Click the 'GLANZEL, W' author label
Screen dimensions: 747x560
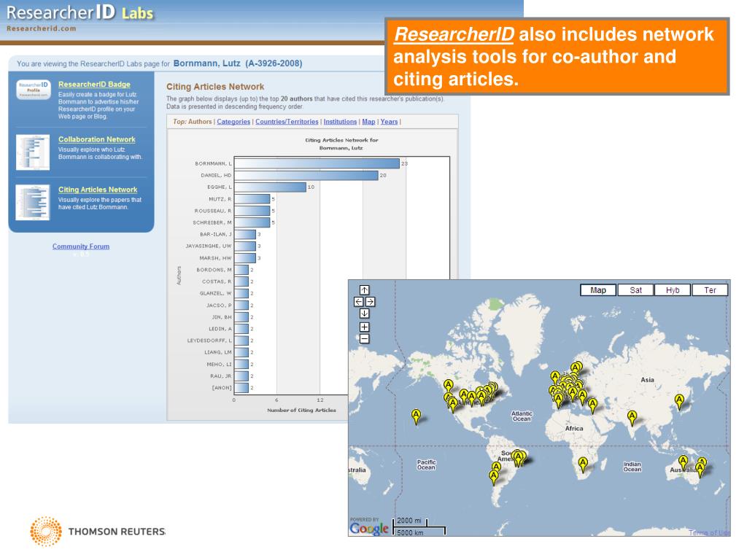click(215, 293)
